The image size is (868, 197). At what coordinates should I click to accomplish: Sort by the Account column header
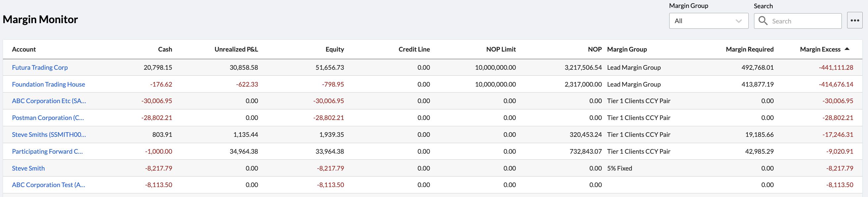point(24,50)
